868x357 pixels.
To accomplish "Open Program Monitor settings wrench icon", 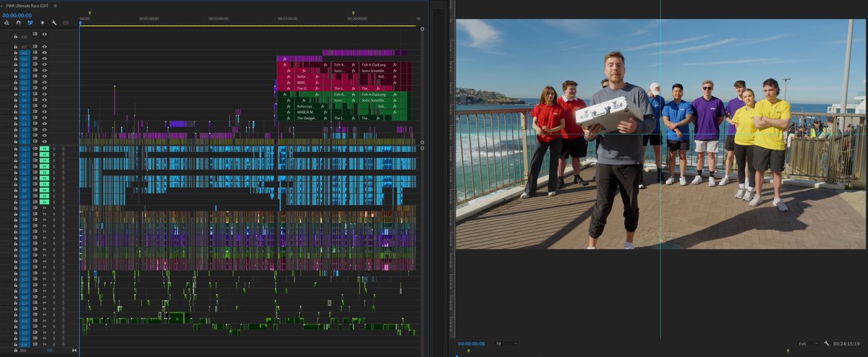I will pyautogui.click(x=827, y=343).
